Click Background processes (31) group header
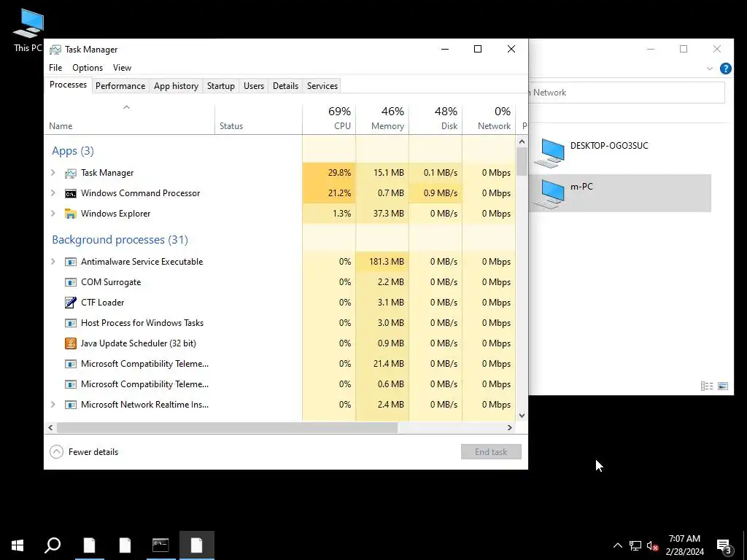Viewport: 747px width, 560px height. 120,239
